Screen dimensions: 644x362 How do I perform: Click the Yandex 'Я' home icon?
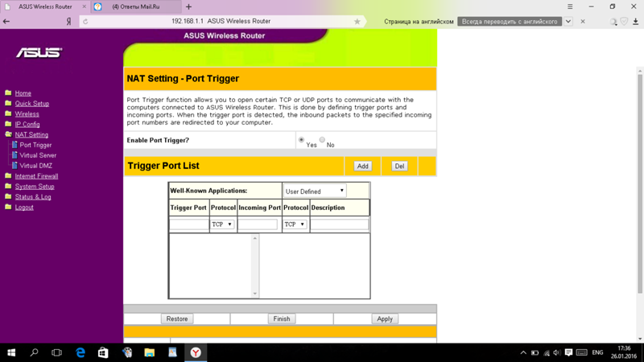click(68, 22)
